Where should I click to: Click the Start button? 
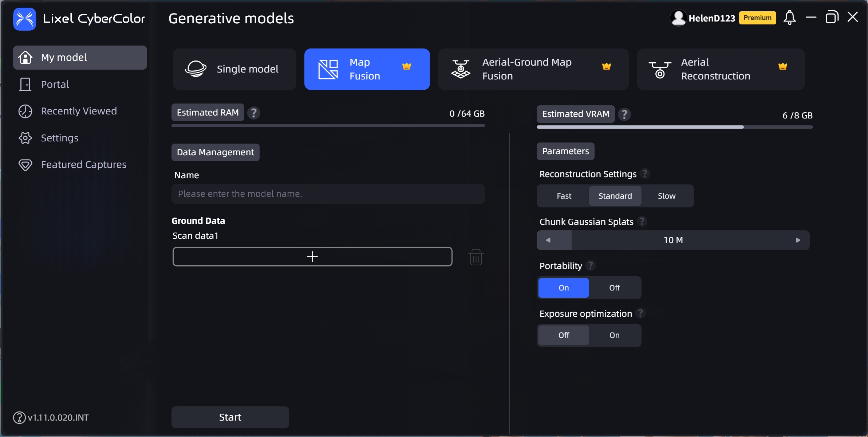click(230, 417)
